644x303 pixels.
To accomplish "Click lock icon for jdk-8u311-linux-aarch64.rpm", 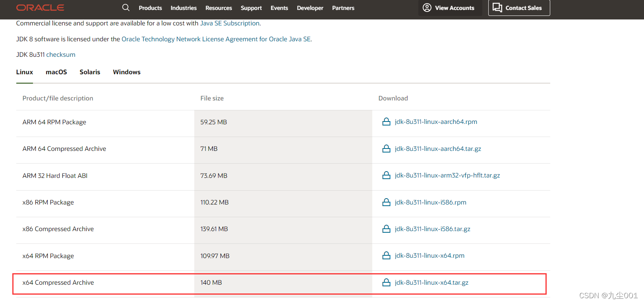I will pos(386,122).
